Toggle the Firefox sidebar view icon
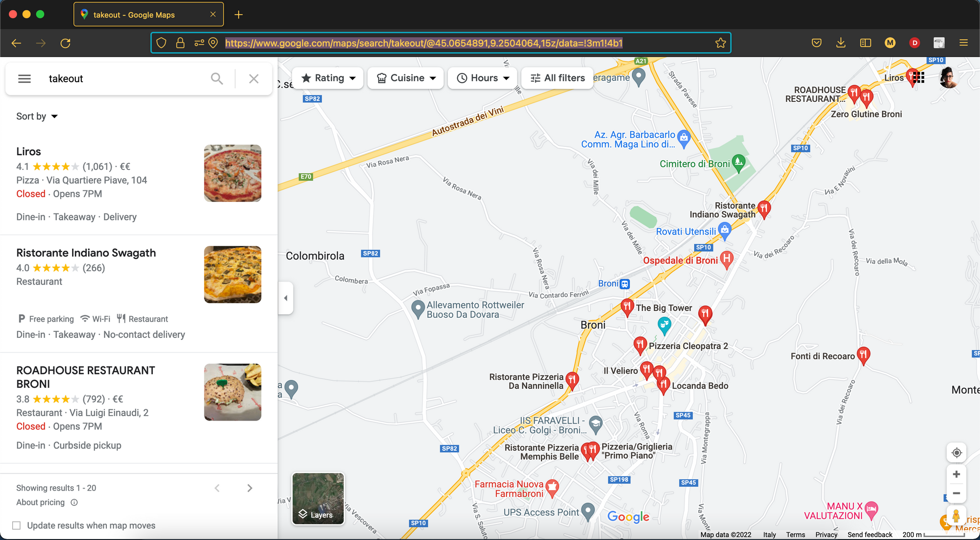 (865, 43)
